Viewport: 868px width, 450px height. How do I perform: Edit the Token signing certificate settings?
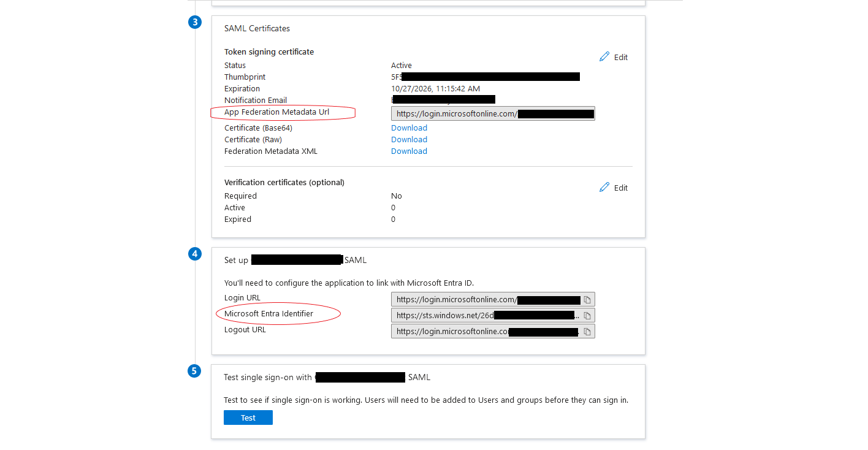[x=614, y=57]
